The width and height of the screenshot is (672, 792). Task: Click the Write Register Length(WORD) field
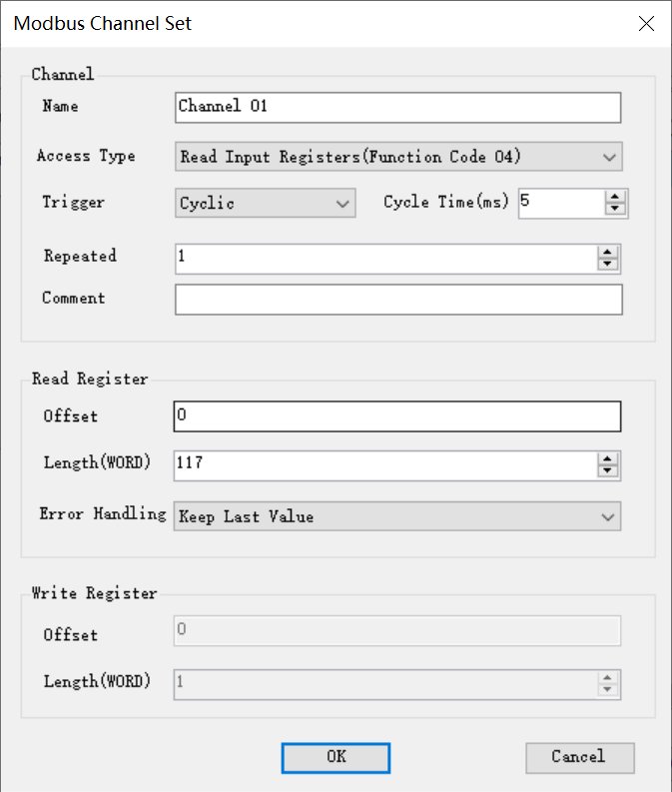coord(384,683)
